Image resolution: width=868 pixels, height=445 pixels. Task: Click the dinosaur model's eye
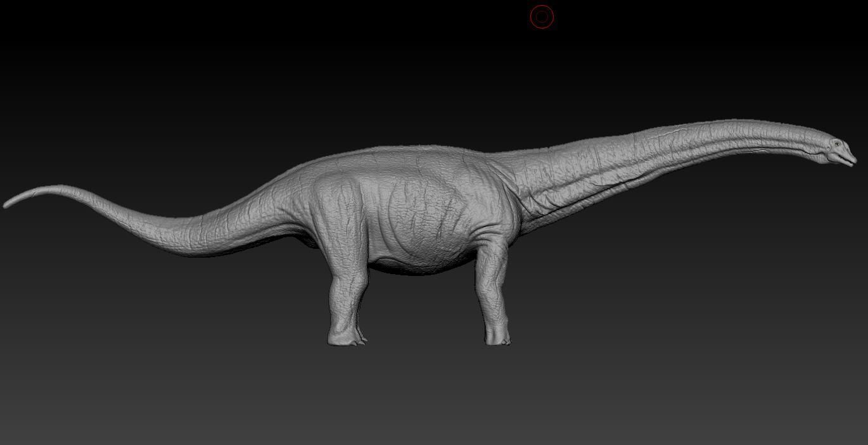click(838, 145)
